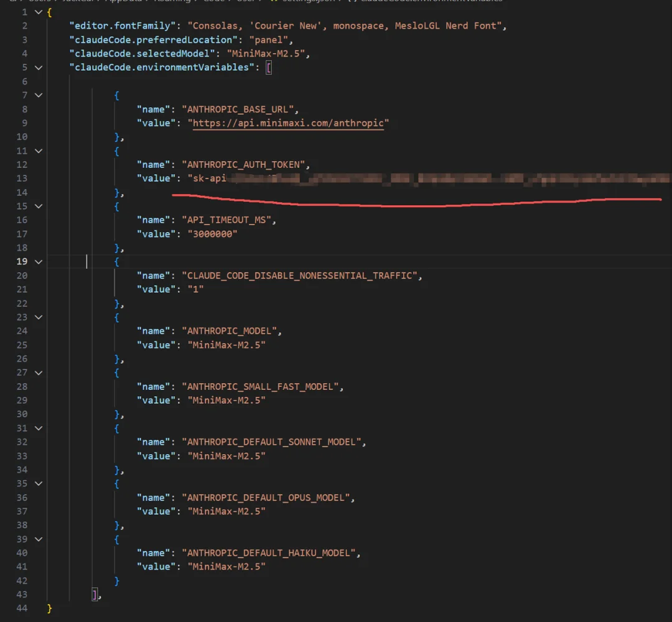Collapse the claudeCode.environmentVariables array fold arrow
This screenshot has width=672, height=622.
(x=39, y=67)
